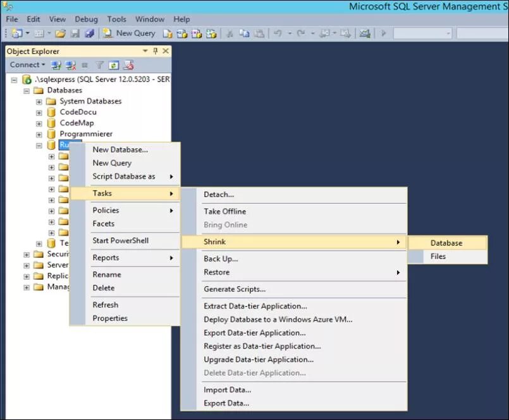
Task: Open the New Project dropdown arrow
Action: pyautogui.click(x=28, y=33)
